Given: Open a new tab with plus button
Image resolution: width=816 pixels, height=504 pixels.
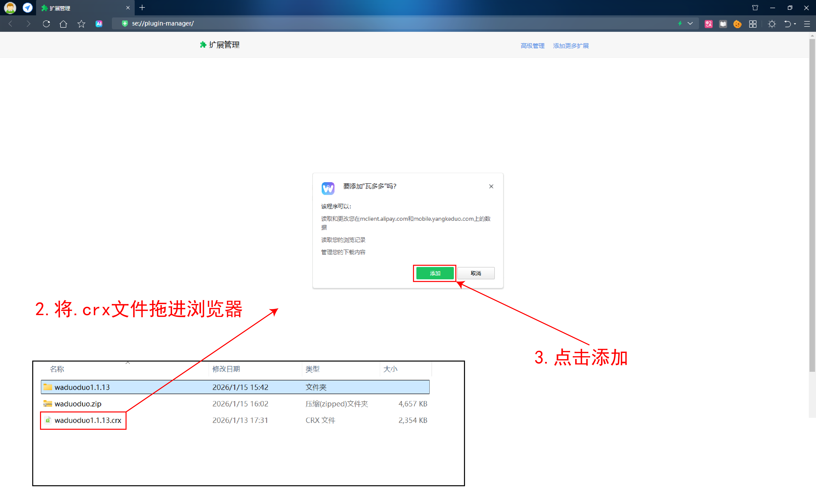Looking at the screenshot, I should point(142,8).
